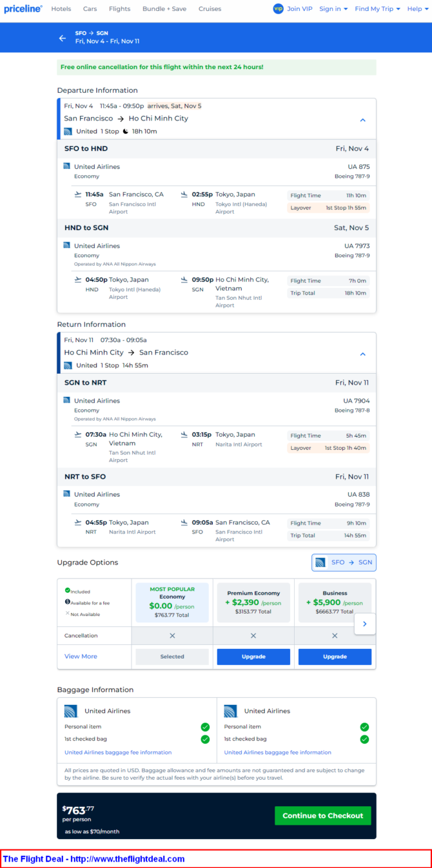
Task: Click left panel Personal item green check
Action: [205, 727]
